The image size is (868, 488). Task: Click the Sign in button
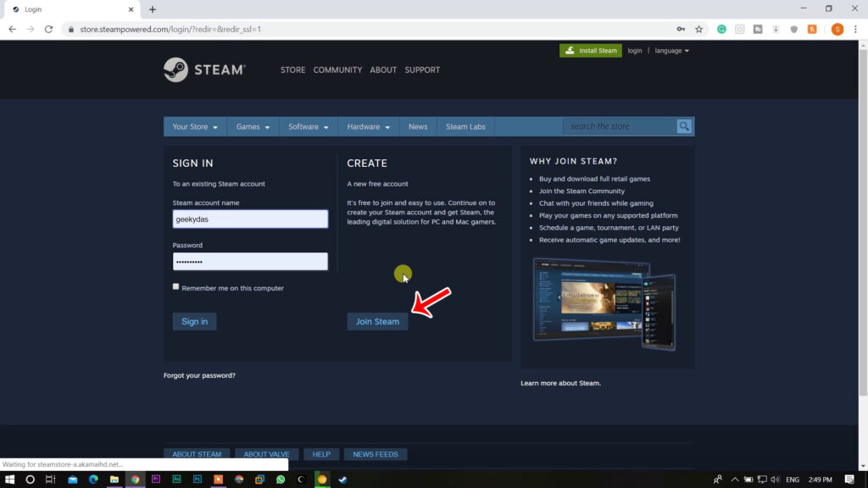[x=194, y=321]
